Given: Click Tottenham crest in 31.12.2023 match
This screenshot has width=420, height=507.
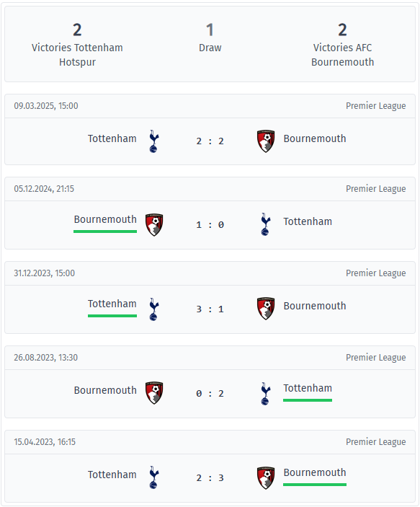Looking at the screenshot, I should pyautogui.click(x=153, y=309).
